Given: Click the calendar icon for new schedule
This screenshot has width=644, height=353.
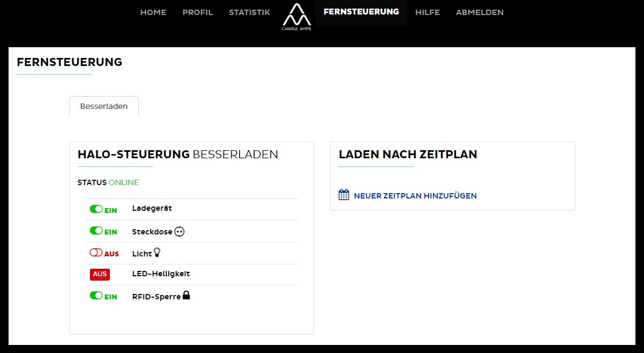Looking at the screenshot, I should click(x=344, y=195).
